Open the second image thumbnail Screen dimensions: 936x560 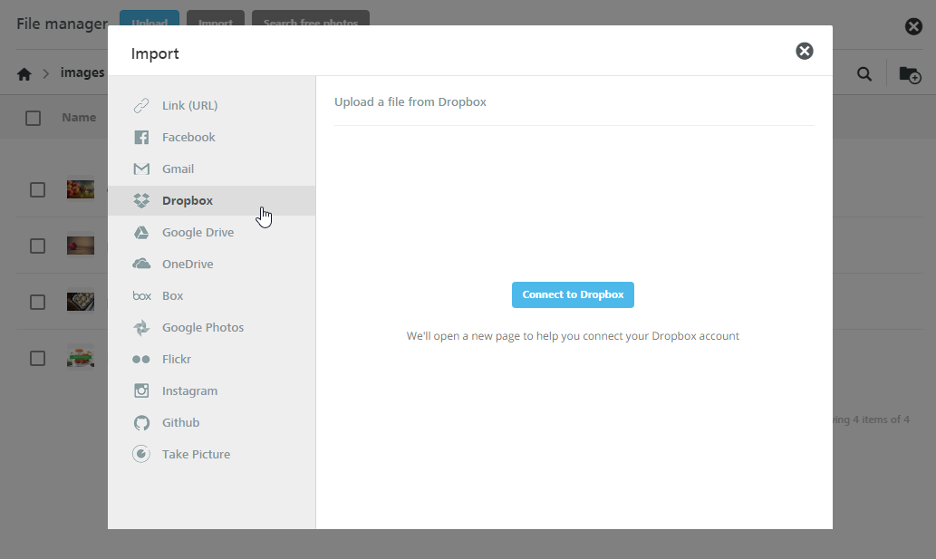[x=81, y=245]
